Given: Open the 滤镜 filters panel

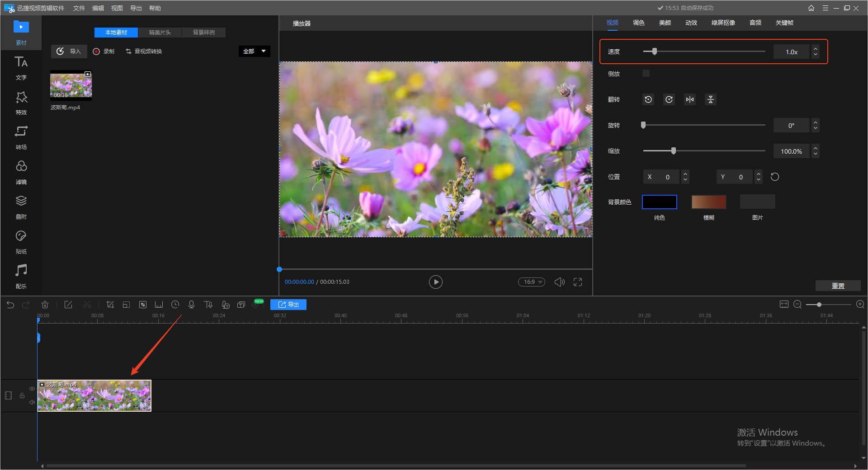Looking at the screenshot, I should [x=21, y=172].
